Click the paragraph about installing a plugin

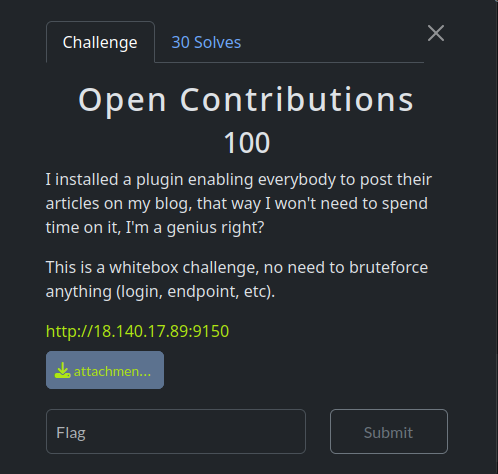[239, 203]
